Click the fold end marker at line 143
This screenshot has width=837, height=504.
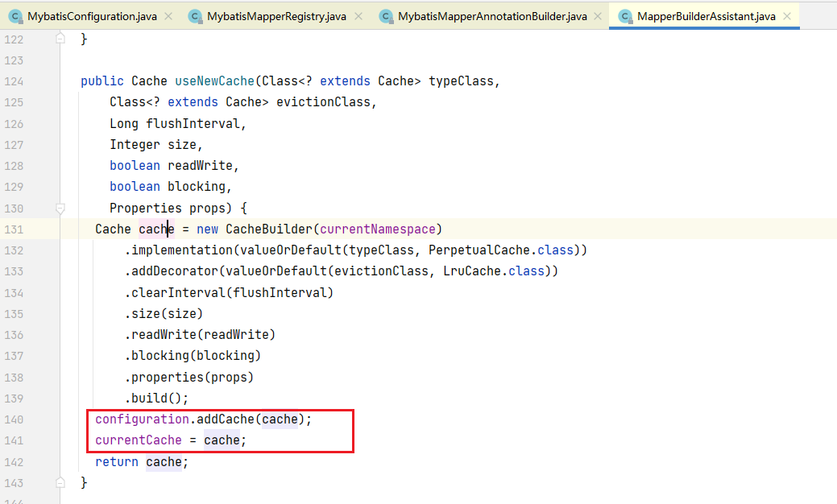[x=60, y=482]
